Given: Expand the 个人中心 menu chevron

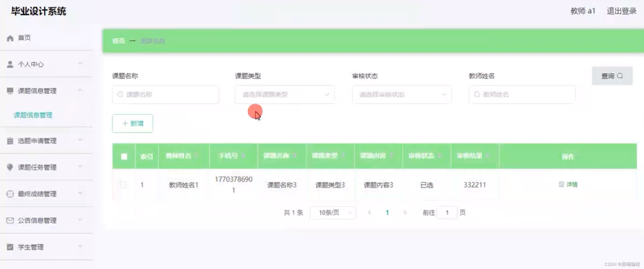Looking at the screenshot, I should pos(80,63).
